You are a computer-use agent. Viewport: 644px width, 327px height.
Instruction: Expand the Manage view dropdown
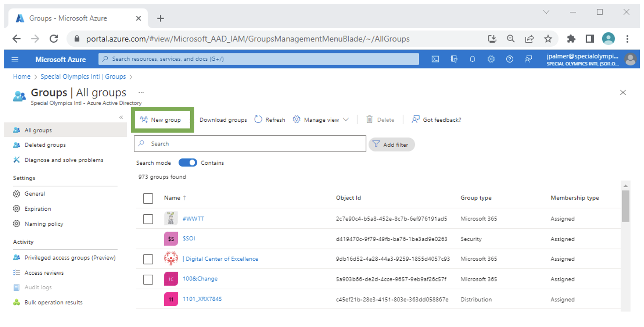[321, 120]
